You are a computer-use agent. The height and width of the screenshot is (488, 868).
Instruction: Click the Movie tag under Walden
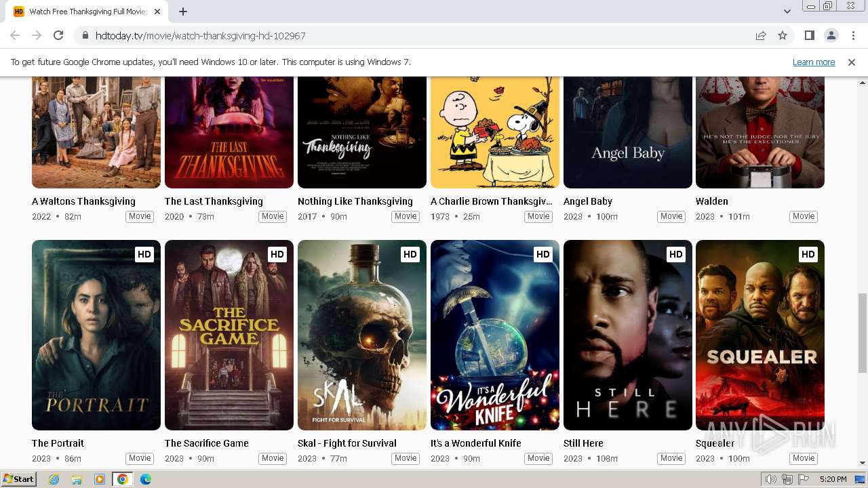pyautogui.click(x=804, y=217)
